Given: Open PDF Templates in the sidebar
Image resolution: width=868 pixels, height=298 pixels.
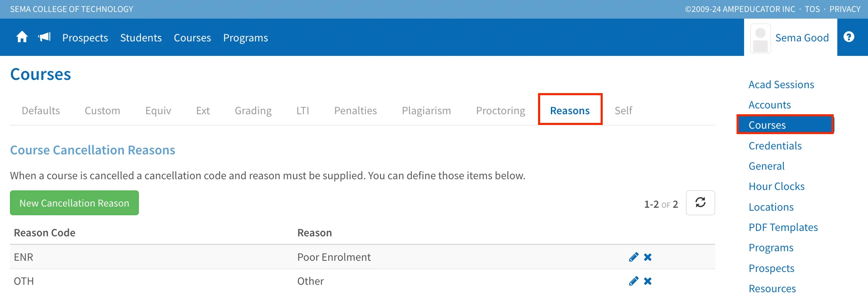Looking at the screenshot, I should click(x=783, y=227).
